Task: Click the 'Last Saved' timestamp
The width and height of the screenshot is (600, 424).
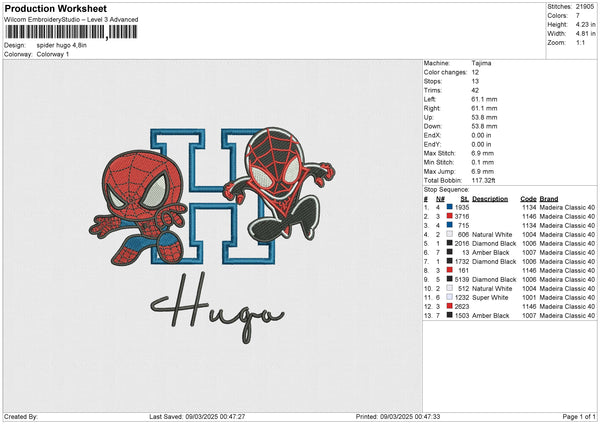Action: tap(197, 416)
